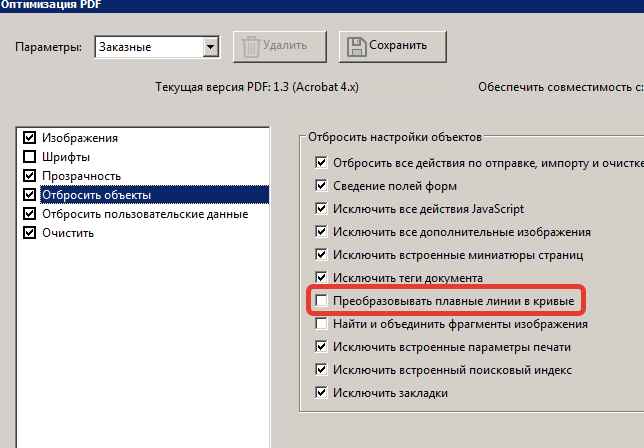Viewport: 644px width, 448px height.
Task: Select the Отбросить объекты list item
Action: coord(154,195)
